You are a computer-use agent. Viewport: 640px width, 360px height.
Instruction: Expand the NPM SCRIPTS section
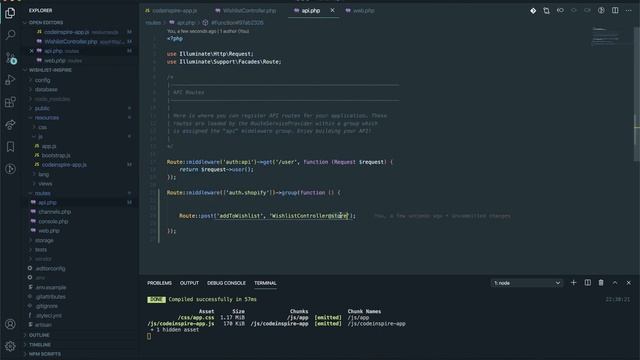[x=44, y=354]
